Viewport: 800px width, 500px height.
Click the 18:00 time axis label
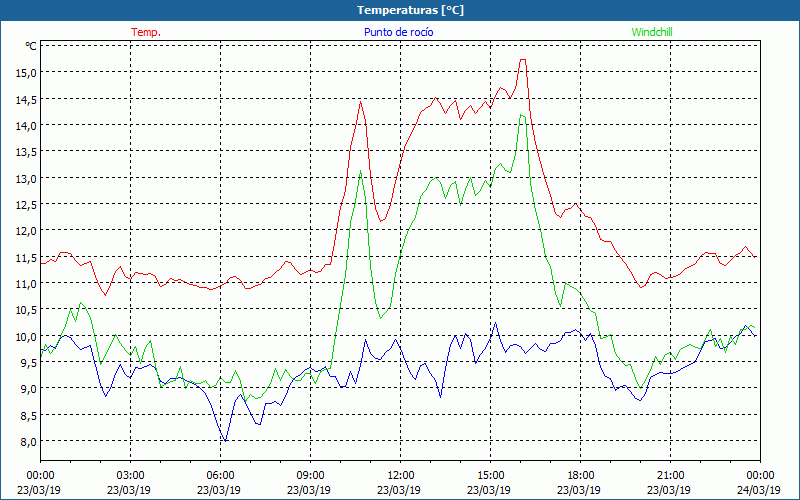581,476
